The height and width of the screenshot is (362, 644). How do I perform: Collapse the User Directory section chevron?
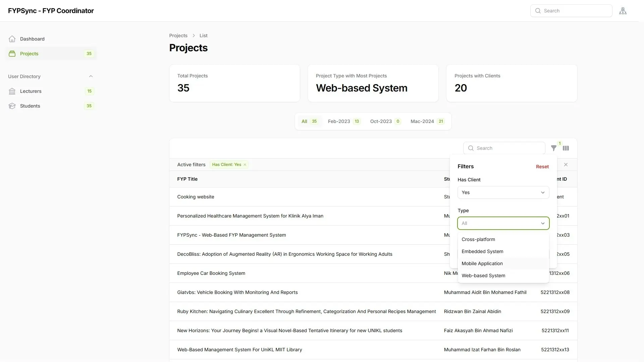coord(91,76)
